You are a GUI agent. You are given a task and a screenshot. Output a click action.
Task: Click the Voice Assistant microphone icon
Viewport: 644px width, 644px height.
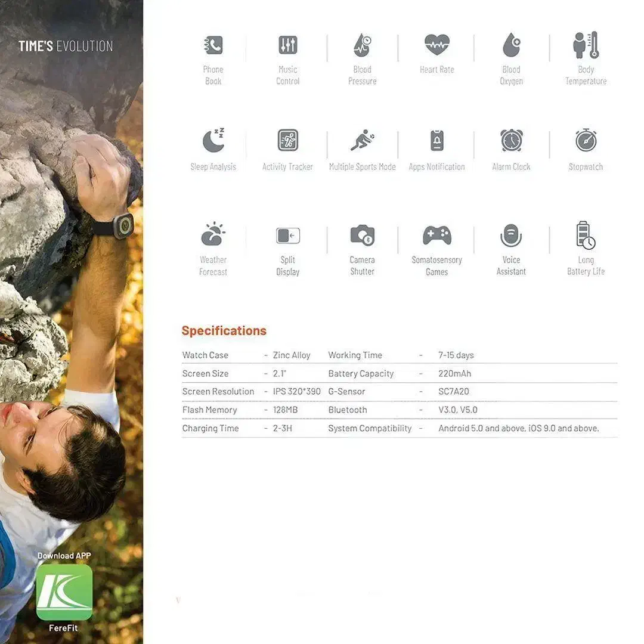pos(511,236)
